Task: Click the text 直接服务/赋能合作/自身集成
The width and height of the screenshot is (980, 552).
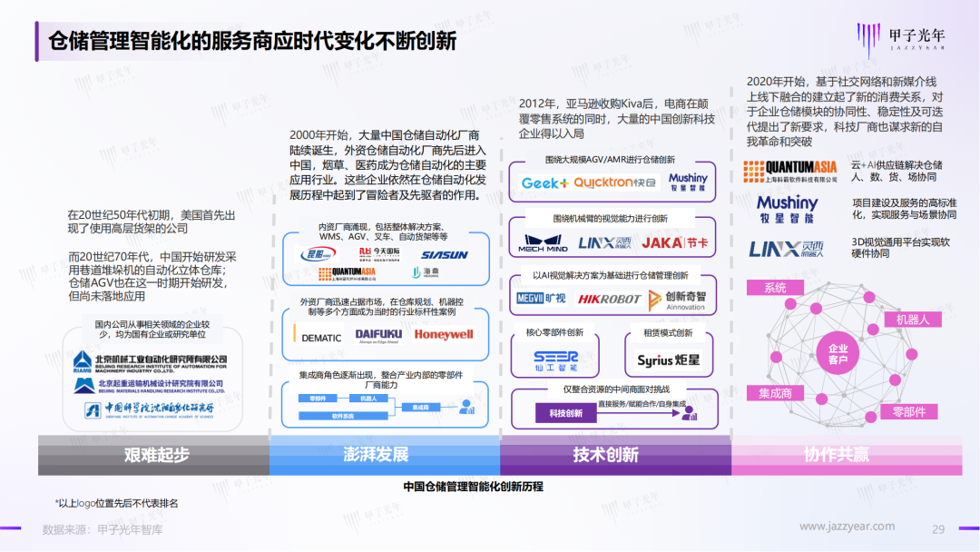Action: pos(642,404)
